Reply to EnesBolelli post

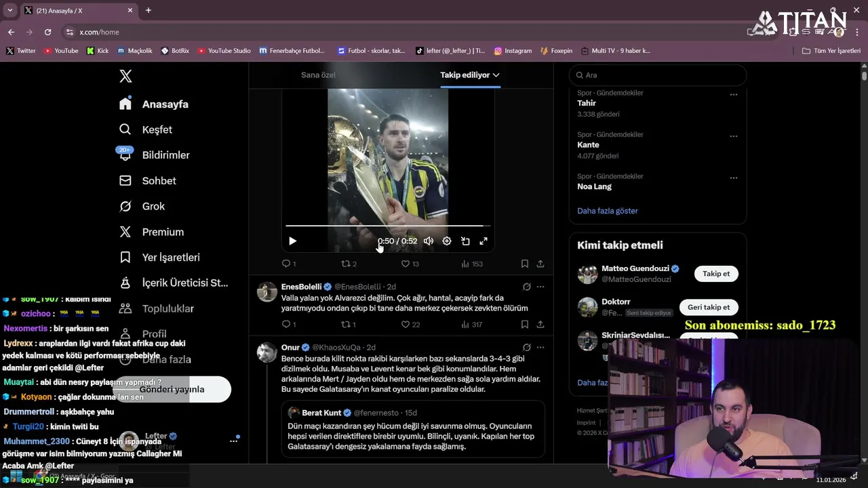click(x=289, y=325)
